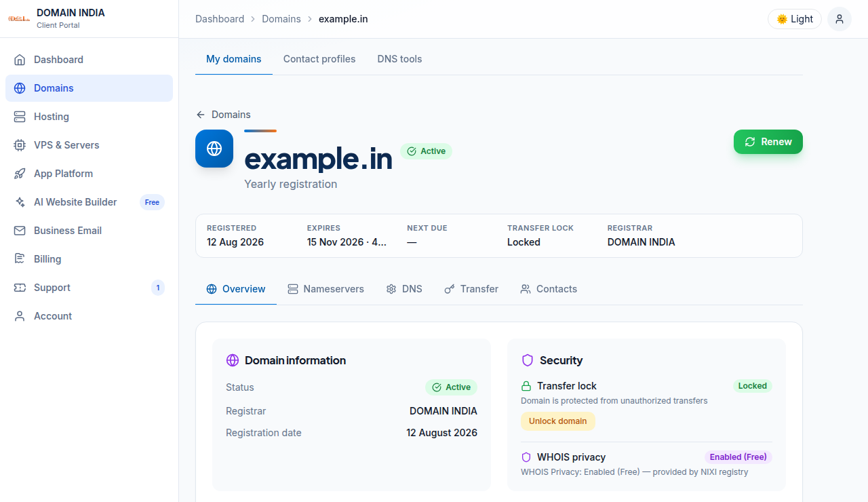
Task: Click the back arrow beside Domains
Action: pyautogui.click(x=200, y=115)
